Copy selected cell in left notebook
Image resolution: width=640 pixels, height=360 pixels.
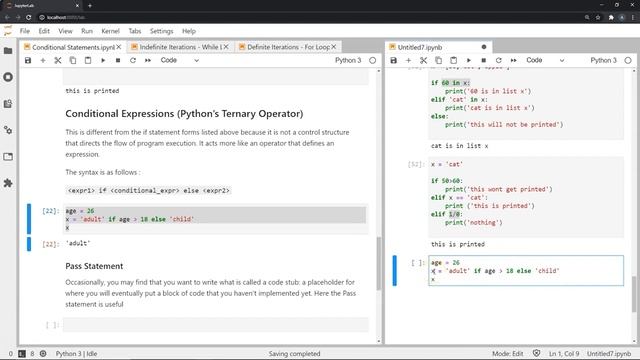point(73,60)
